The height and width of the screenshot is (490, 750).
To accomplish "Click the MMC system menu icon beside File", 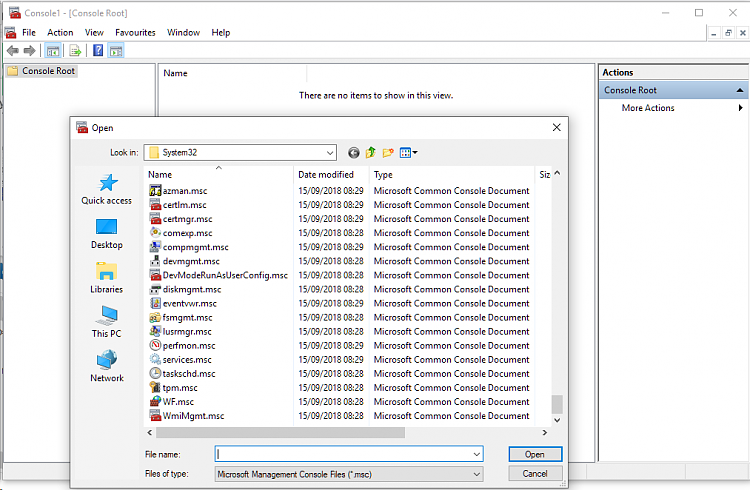I will pos(10,33).
